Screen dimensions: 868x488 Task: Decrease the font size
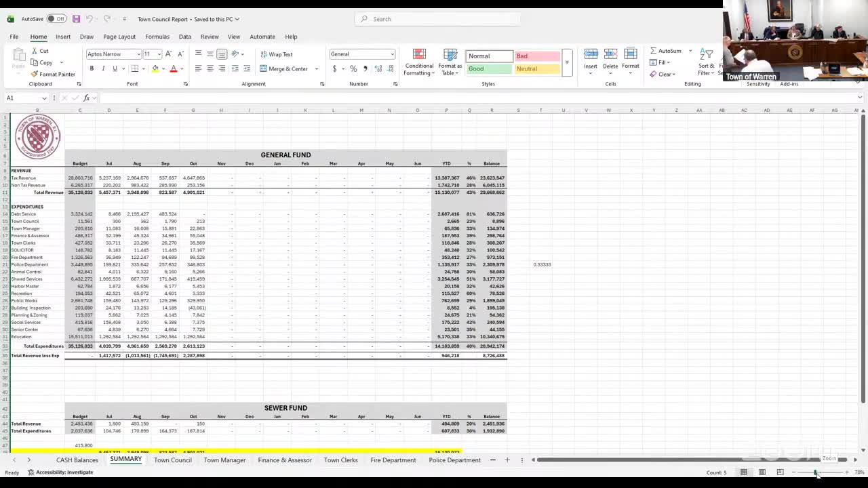180,54
